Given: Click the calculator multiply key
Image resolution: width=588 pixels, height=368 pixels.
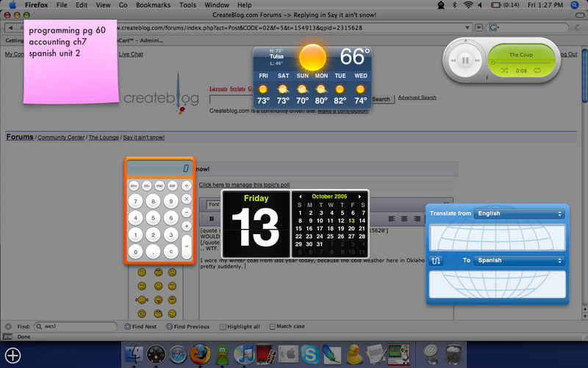Looking at the screenshot, I should [187, 199].
